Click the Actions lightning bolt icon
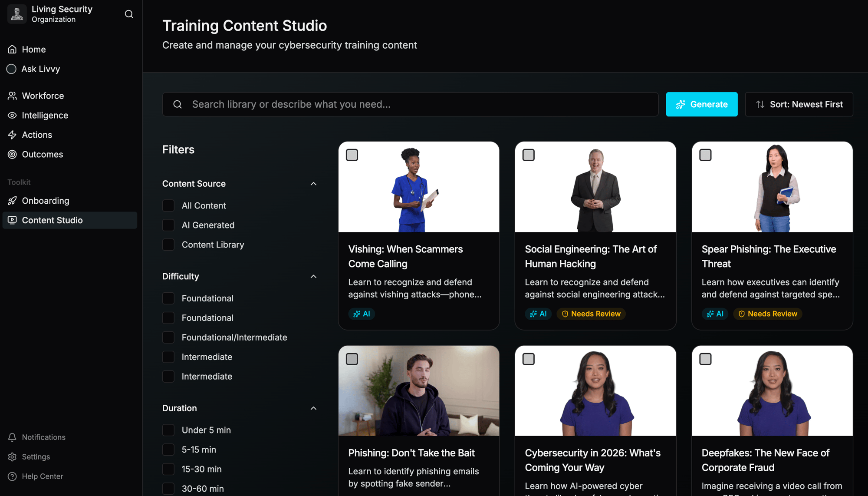 click(x=12, y=135)
